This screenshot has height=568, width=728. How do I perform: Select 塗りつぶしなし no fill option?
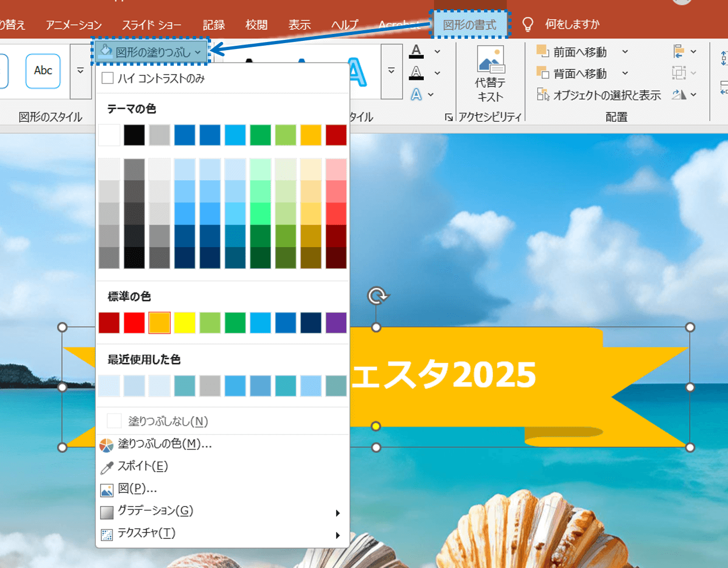point(168,421)
